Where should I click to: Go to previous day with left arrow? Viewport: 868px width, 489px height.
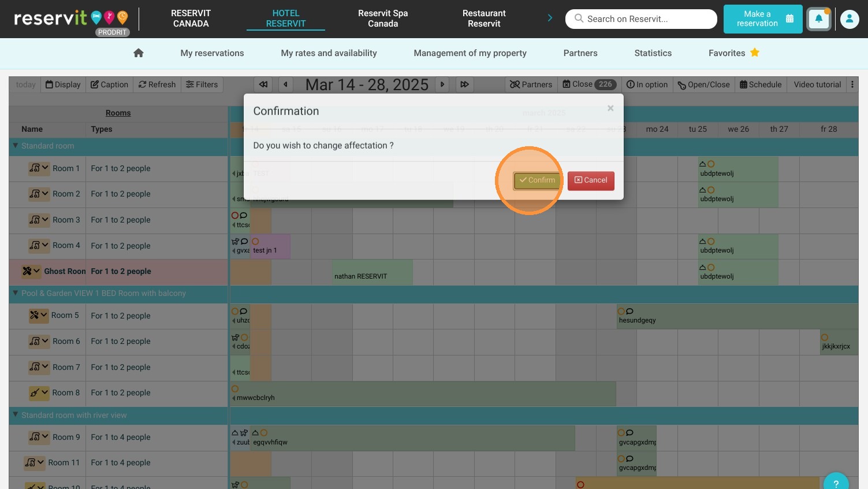[286, 84]
